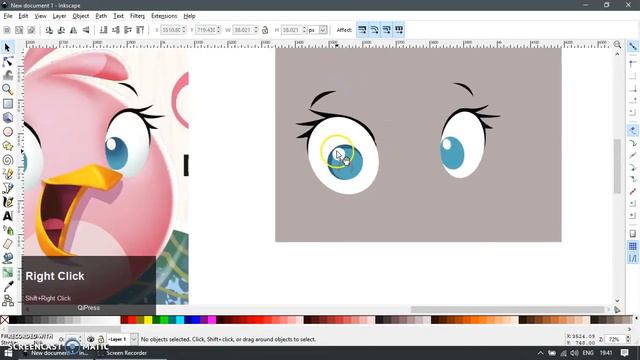Select the Star and polygon tool

[7, 146]
